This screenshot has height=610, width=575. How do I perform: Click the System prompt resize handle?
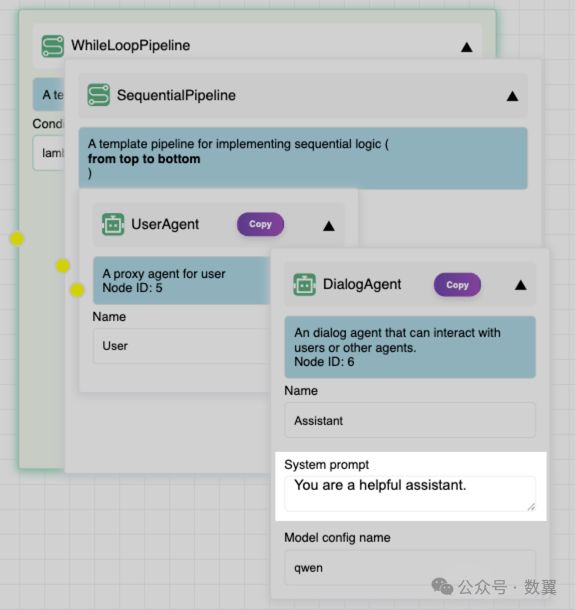tap(531, 507)
